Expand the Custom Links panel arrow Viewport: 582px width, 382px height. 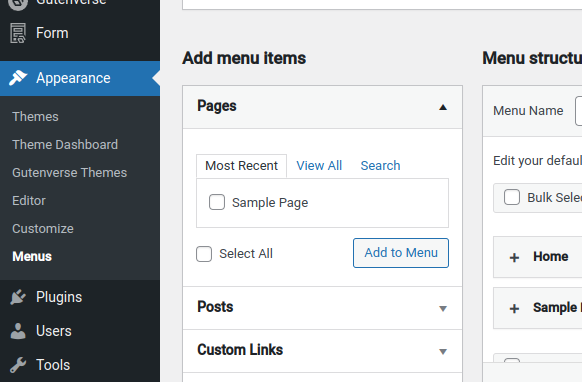coord(443,352)
